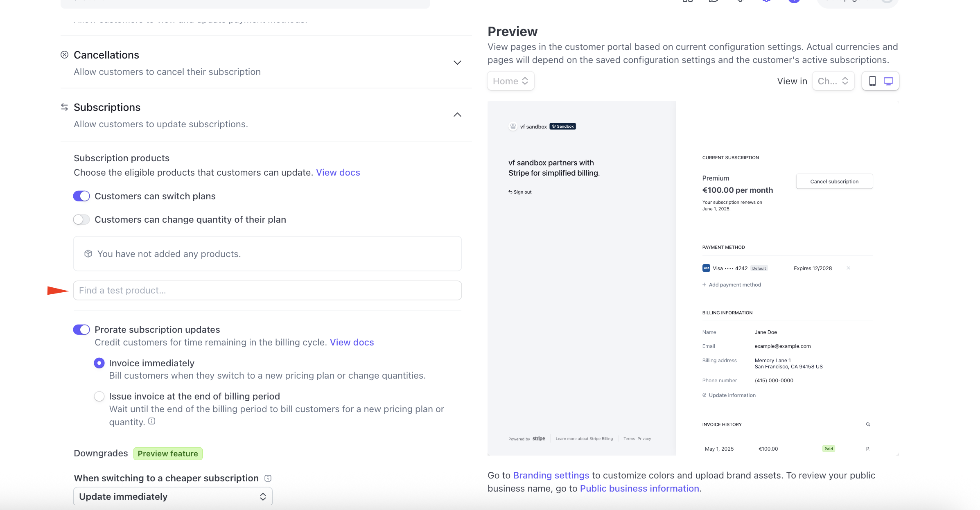Image resolution: width=980 pixels, height=510 pixels.
Task: Click the Cancellations circle-x icon
Action: 64,55
